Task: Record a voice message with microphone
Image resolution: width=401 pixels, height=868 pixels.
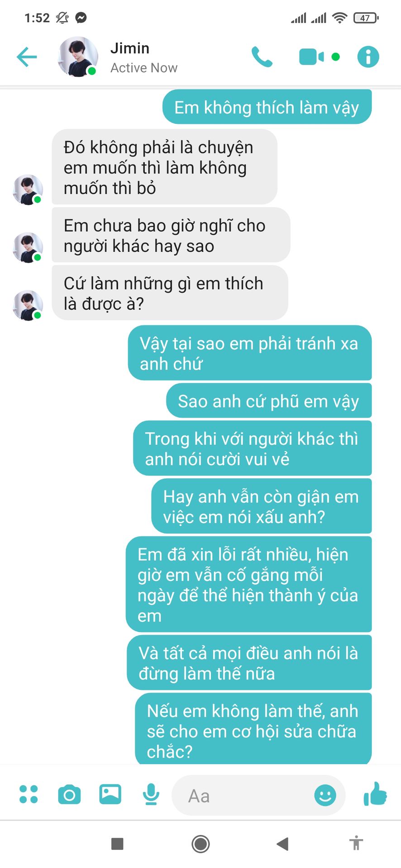Action: tap(151, 794)
